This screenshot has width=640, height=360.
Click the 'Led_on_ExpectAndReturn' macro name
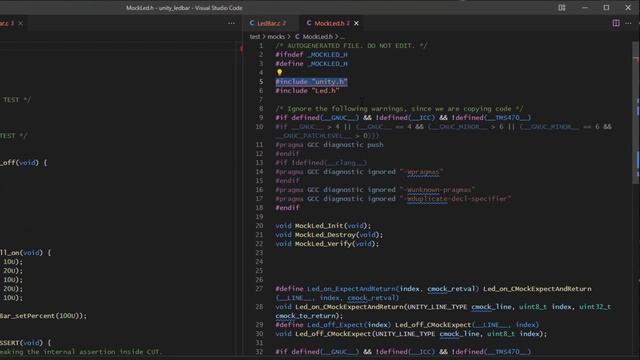[x=351, y=289]
